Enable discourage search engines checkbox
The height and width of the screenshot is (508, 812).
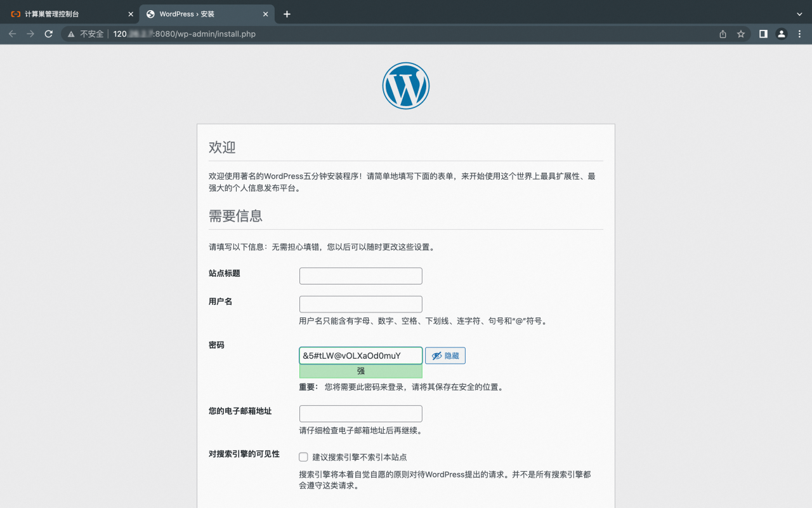coord(303,457)
